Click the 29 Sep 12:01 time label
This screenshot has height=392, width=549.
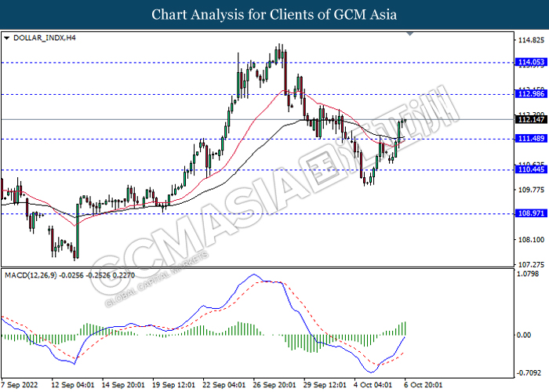325,385
